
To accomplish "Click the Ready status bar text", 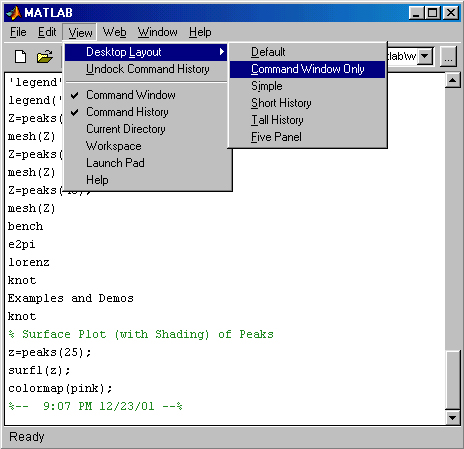I will pos(27,437).
